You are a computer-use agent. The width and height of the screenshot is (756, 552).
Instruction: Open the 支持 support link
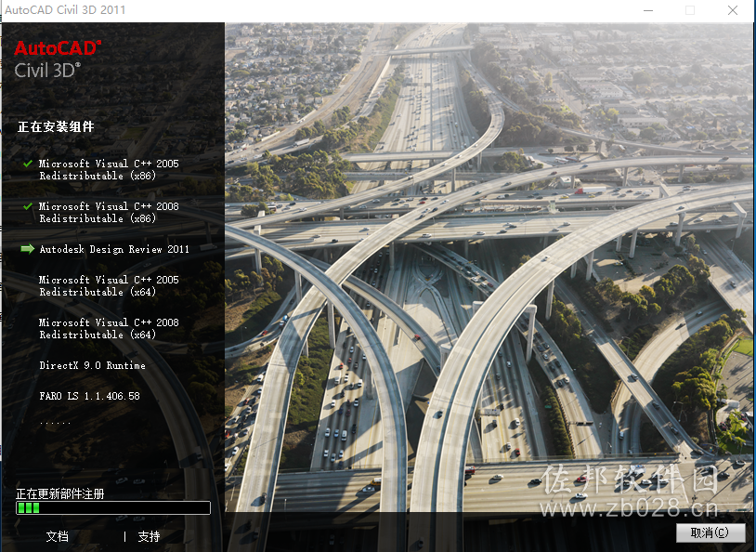(149, 536)
